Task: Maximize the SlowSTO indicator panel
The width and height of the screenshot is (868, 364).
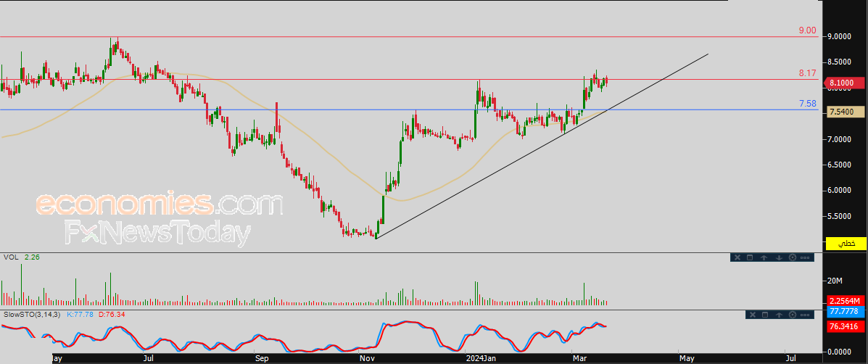Action: pyautogui.click(x=764, y=315)
